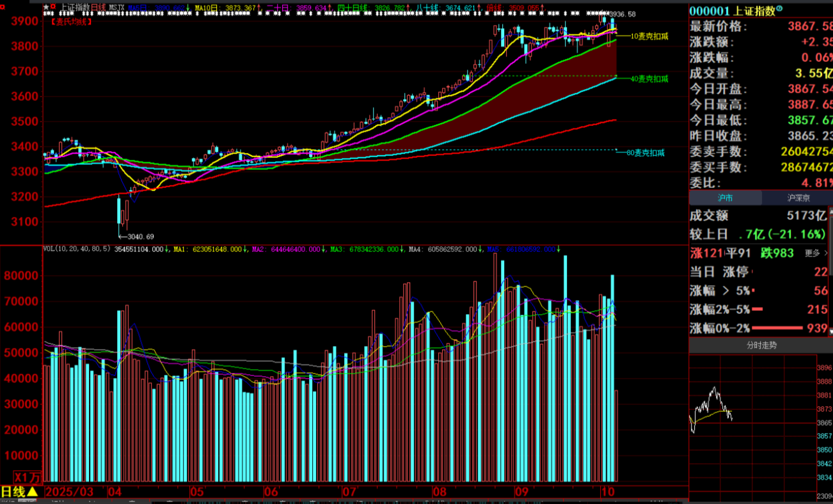Open the 日线 period selector
The image size is (833, 504).
coord(19,492)
